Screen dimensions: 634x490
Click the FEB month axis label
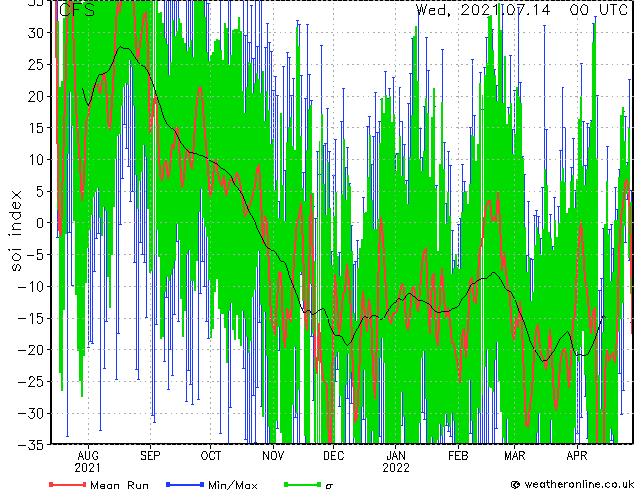pyautogui.click(x=458, y=456)
